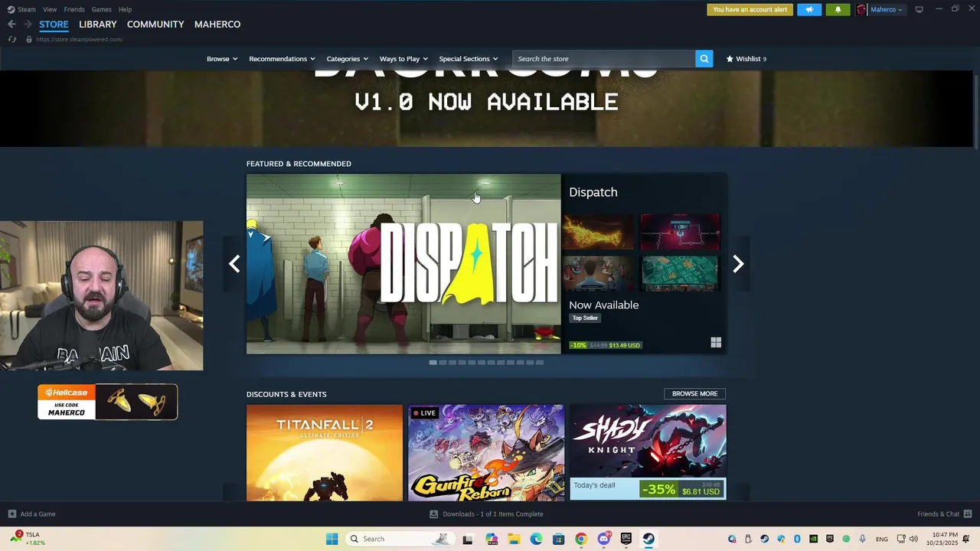The width and height of the screenshot is (980, 551).
Task: Open Microsoft Store taskbar icon
Action: (x=559, y=539)
